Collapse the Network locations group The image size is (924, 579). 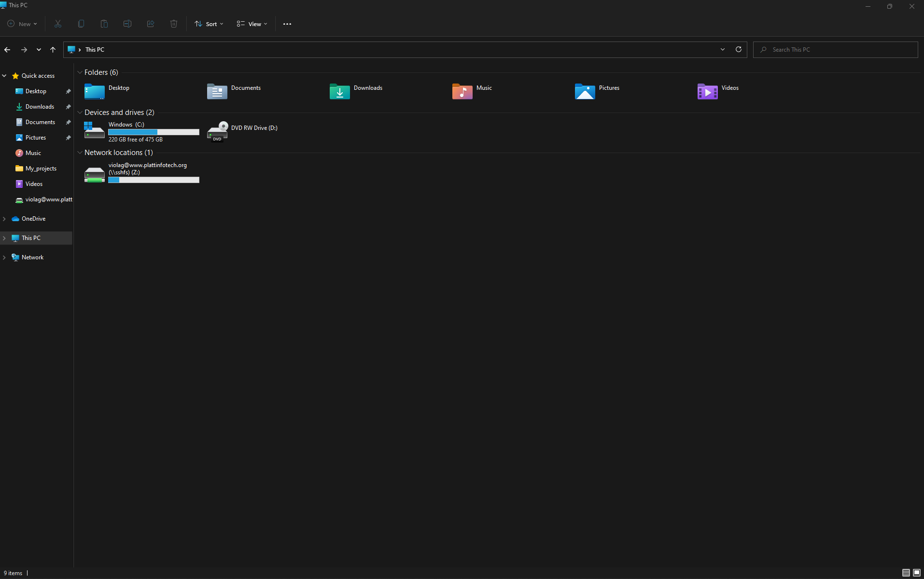(80, 153)
